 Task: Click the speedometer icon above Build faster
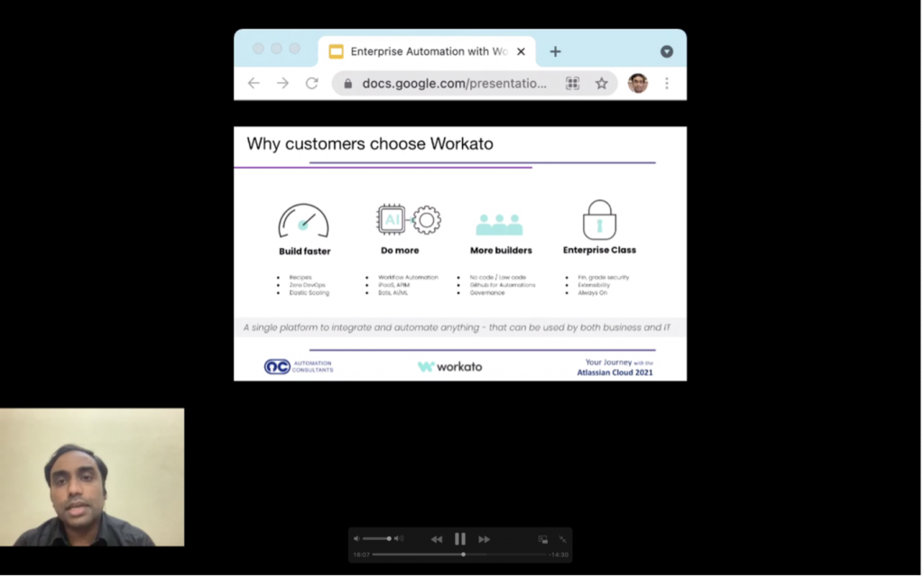(303, 221)
